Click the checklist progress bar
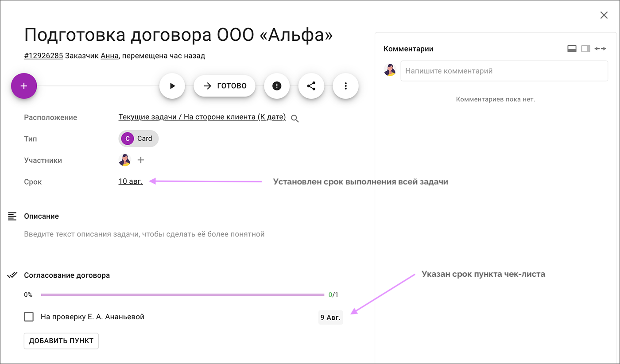The image size is (620, 364). tap(182, 294)
